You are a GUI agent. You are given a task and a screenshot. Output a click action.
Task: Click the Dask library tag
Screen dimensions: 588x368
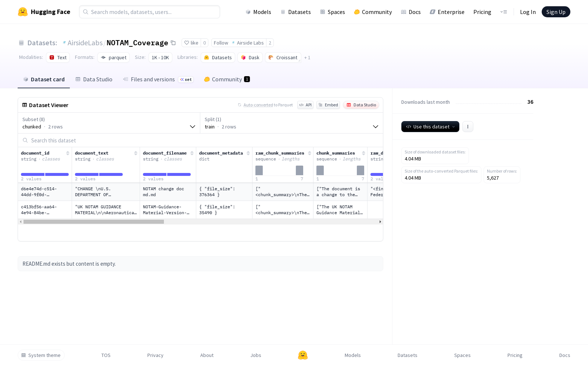click(x=250, y=57)
